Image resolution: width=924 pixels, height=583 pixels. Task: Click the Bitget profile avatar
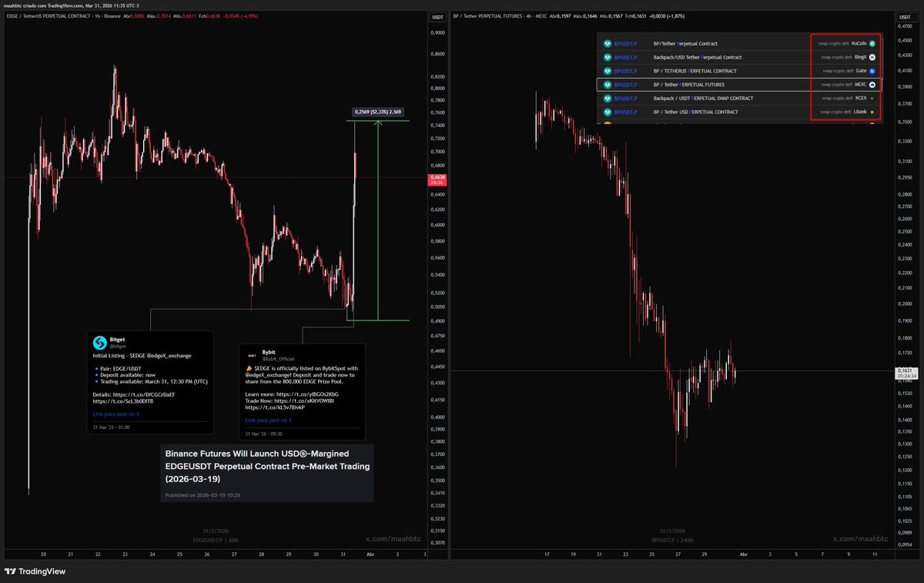99,343
